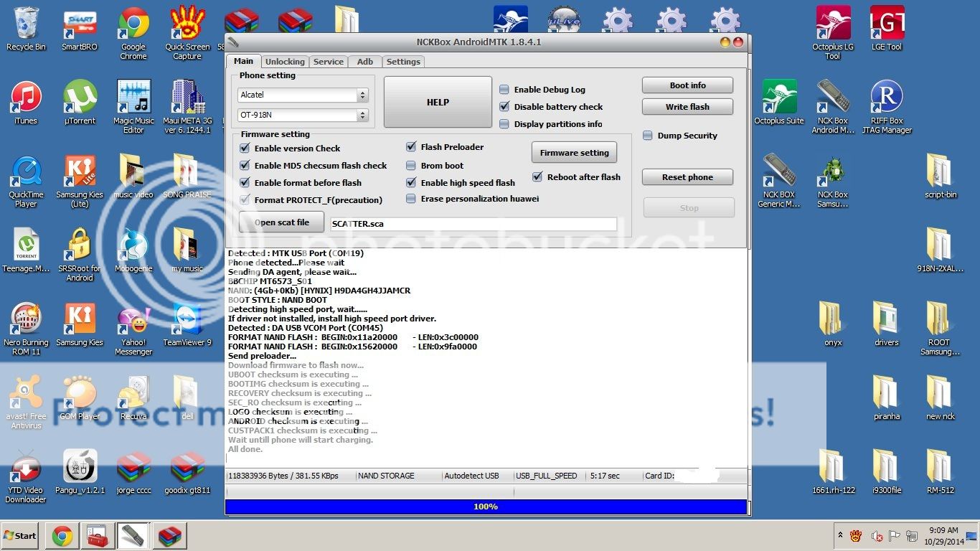Viewport: 980px width, 551px height.
Task: Launch the µTorrent desktop shortcut
Action: 80,97
